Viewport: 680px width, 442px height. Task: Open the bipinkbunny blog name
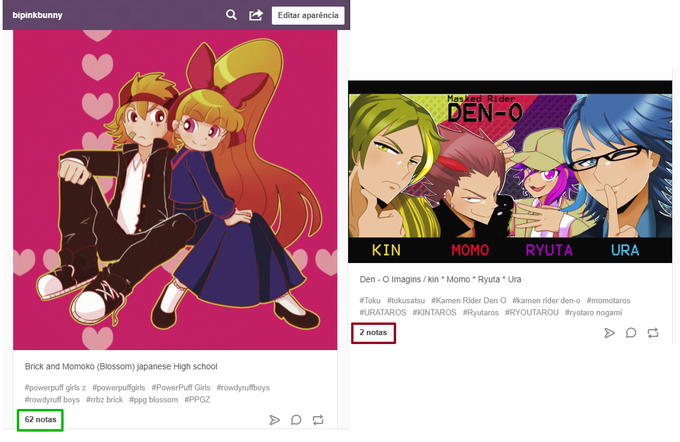(x=37, y=15)
